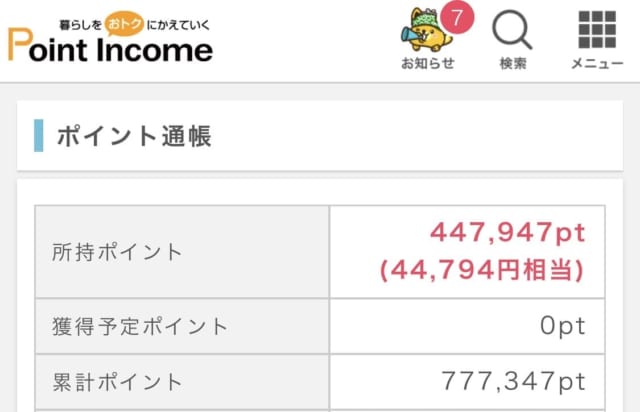The height and width of the screenshot is (412, 640).
Task: Click the 累計ポイント row label
Action: (x=118, y=381)
